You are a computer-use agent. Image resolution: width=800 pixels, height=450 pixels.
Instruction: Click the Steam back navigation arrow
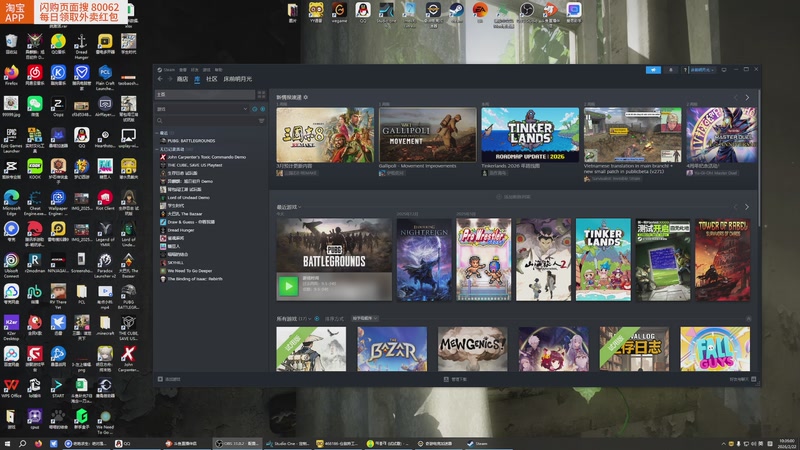point(160,79)
